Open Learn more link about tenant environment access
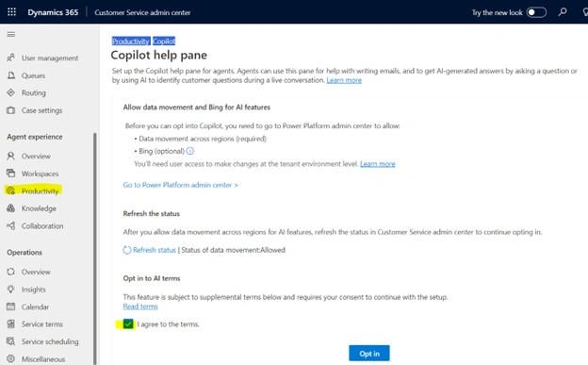This screenshot has width=588, height=365. pyautogui.click(x=377, y=164)
